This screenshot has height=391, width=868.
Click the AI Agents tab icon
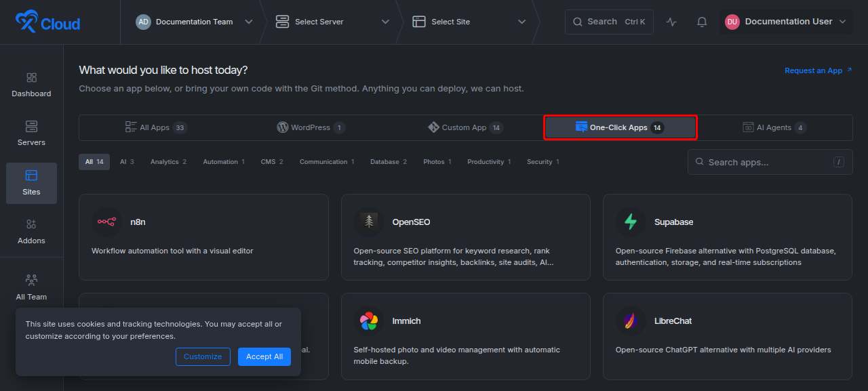748,127
